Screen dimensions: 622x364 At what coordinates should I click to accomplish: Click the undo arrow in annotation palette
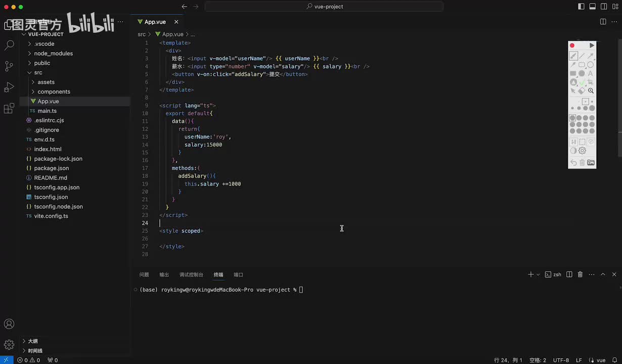point(573,162)
